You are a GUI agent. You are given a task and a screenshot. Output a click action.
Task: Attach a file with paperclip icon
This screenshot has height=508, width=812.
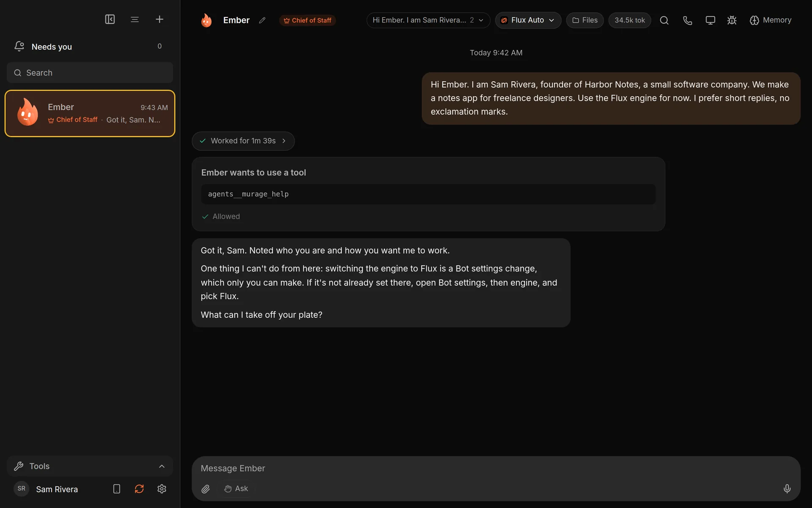(x=206, y=489)
